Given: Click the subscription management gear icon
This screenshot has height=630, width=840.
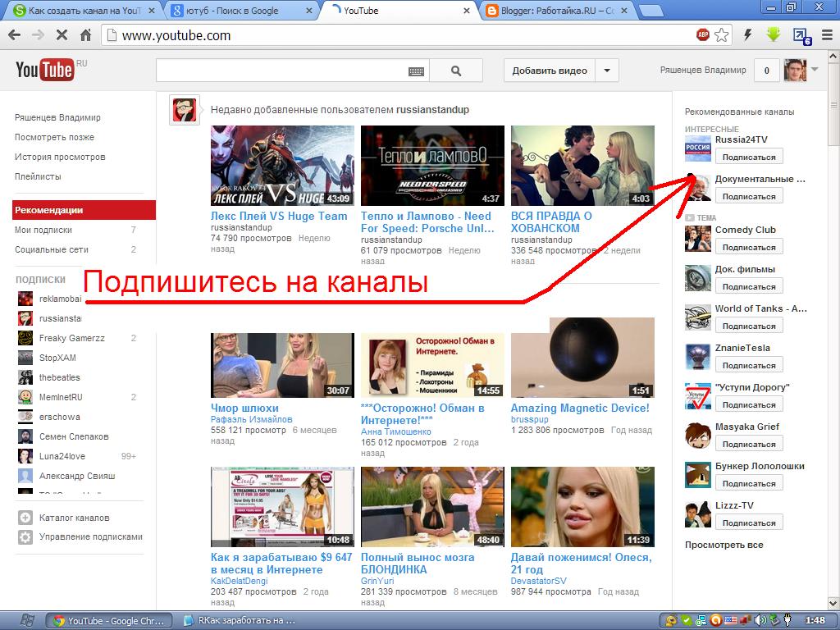Looking at the screenshot, I should click(x=25, y=536).
